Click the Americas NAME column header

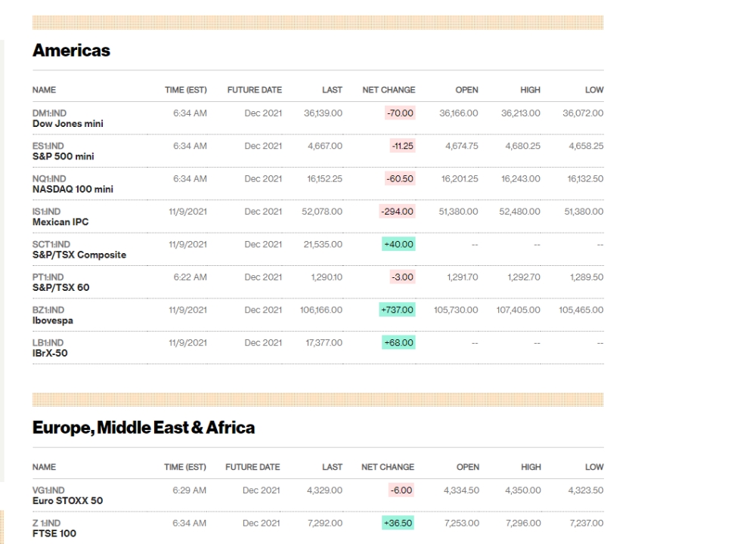pyautogui.click(x=44, y=90)
